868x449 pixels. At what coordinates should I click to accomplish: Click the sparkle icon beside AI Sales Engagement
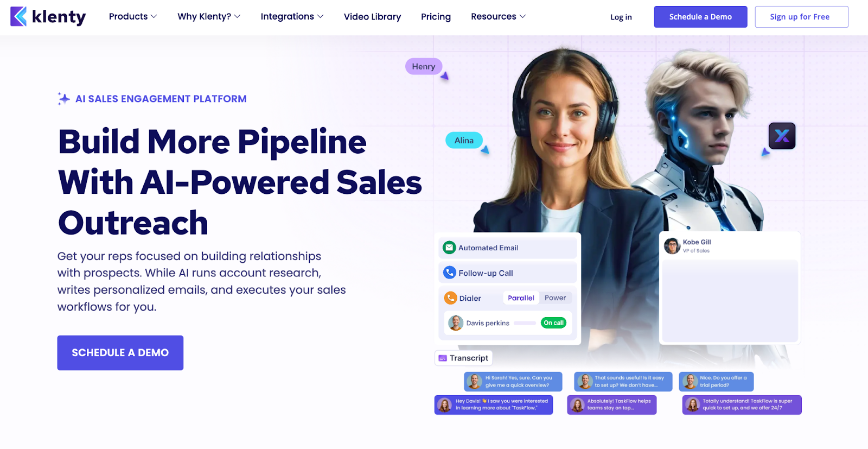[x=63, y=99]
